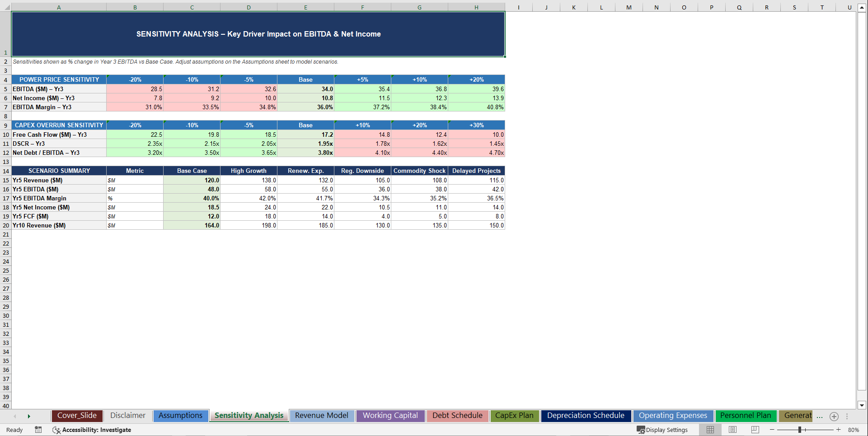Select the Debt Schedule sheet tab
This screenshot has width=868, height=436.
457,416
